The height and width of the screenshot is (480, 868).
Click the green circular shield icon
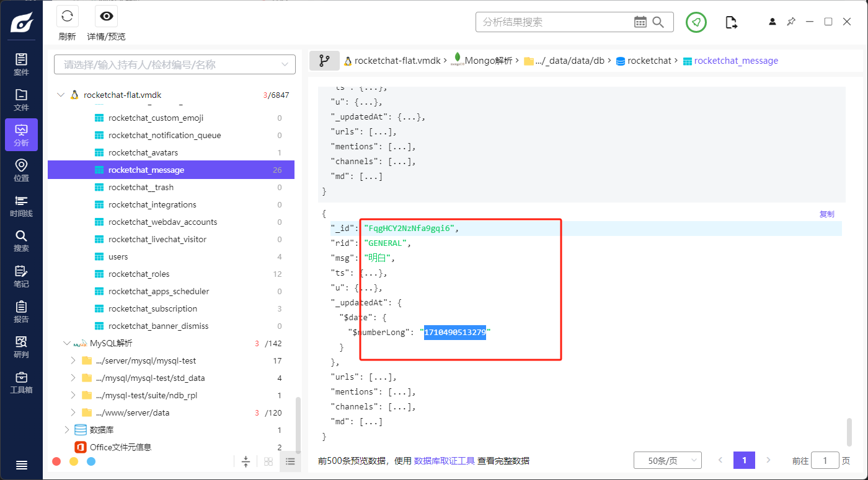tap(696, 22)
